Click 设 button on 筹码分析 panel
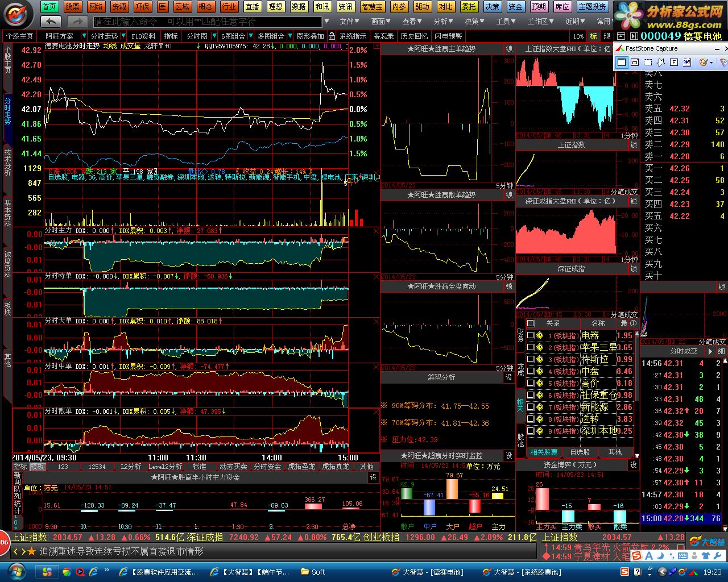The height and width of the screenshot is (582, 728). pos(509,377)
